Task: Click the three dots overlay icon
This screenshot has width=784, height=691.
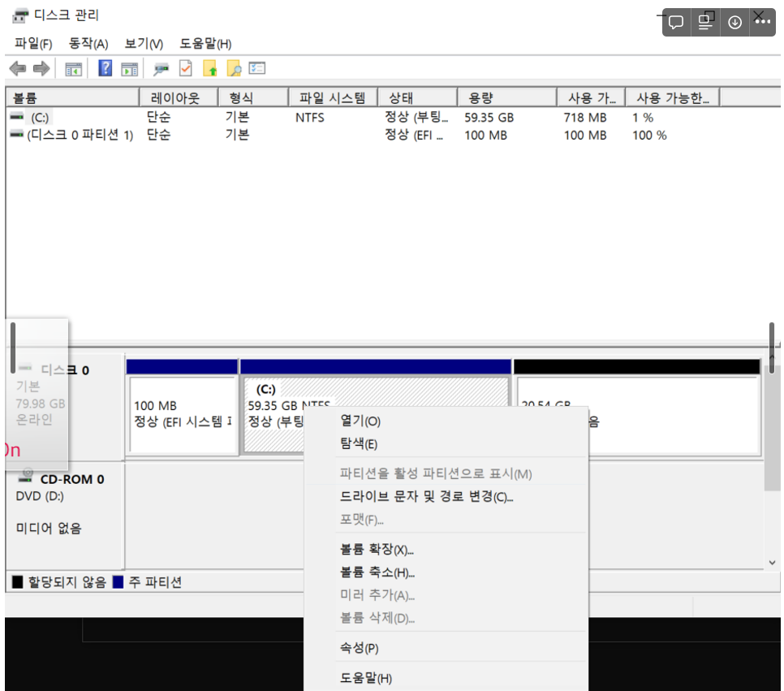Action: coord(763,22)
